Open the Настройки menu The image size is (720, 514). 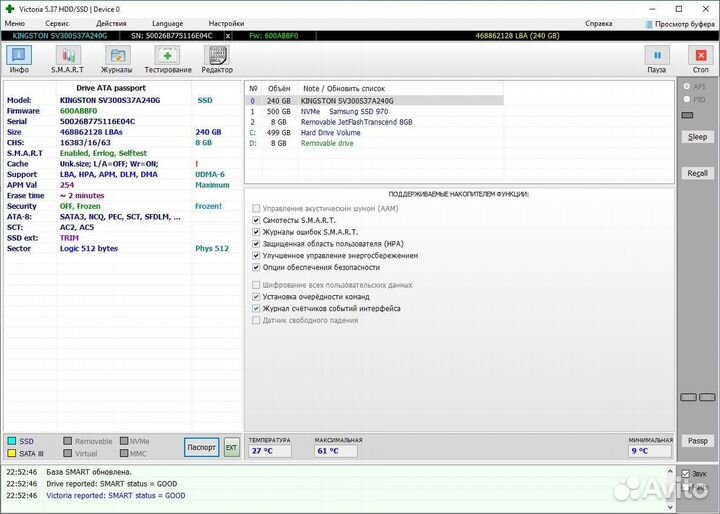click(x=225, y=22)
